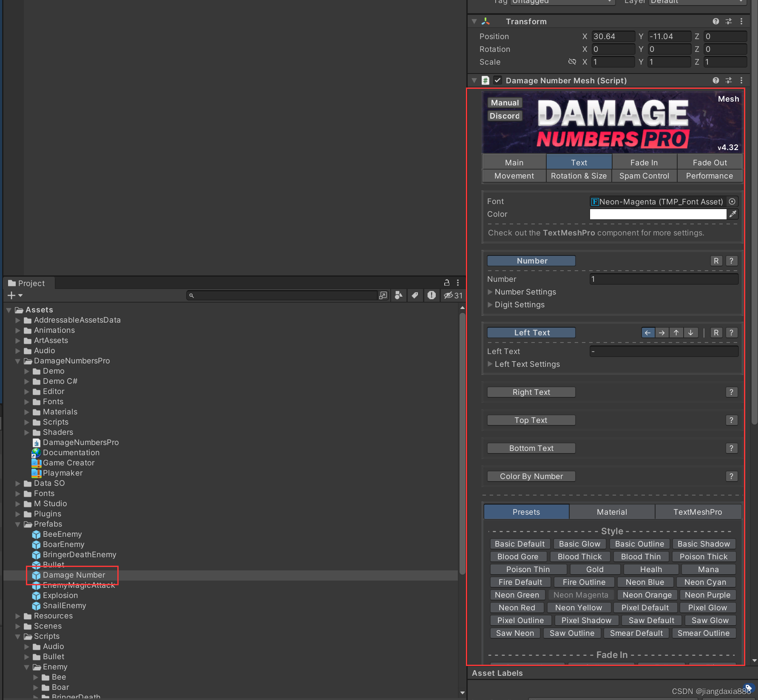Expand the Animations folder
Image resolution: width=758 pixels, height=700 pixels.
pos(18,330)
